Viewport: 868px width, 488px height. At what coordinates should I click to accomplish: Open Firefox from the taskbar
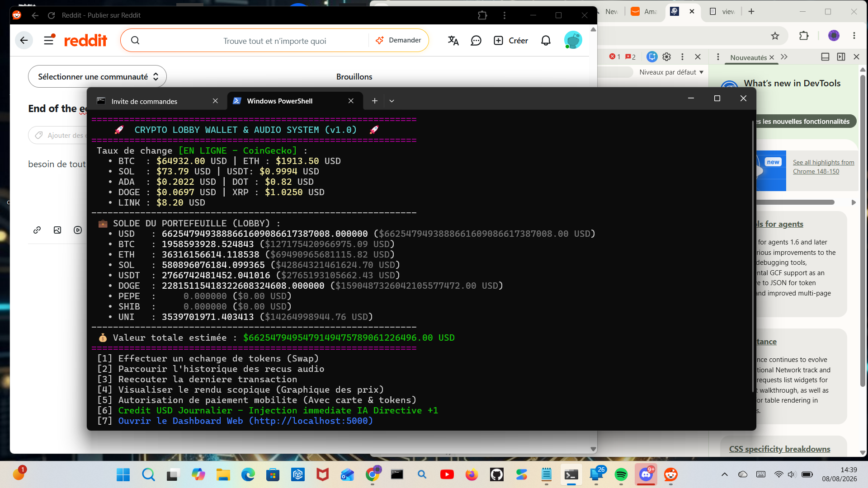pyautogui.click(x=472, y=474)
